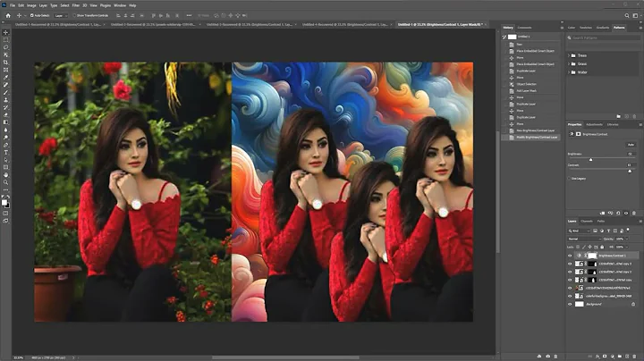Open the Filter menu

tap(75, 5)
